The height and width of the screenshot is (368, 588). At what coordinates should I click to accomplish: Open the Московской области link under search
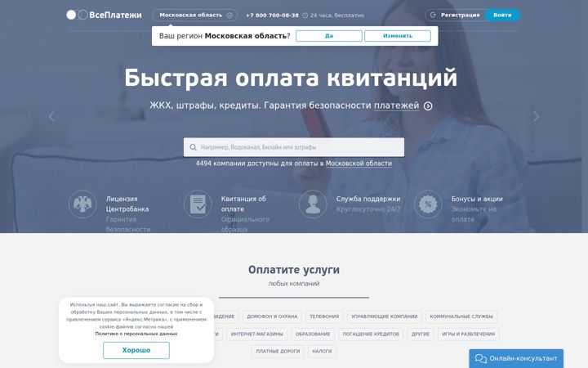click(359, 164)
